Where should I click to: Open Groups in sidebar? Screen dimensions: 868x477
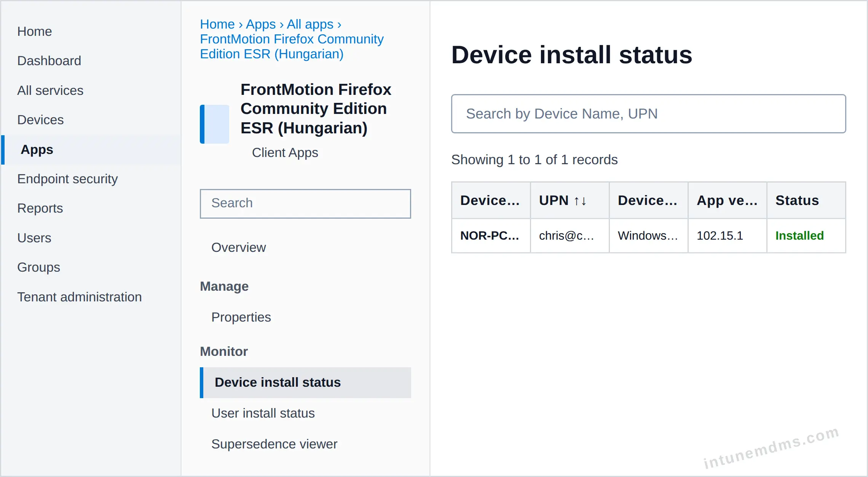tap(38, 267)
